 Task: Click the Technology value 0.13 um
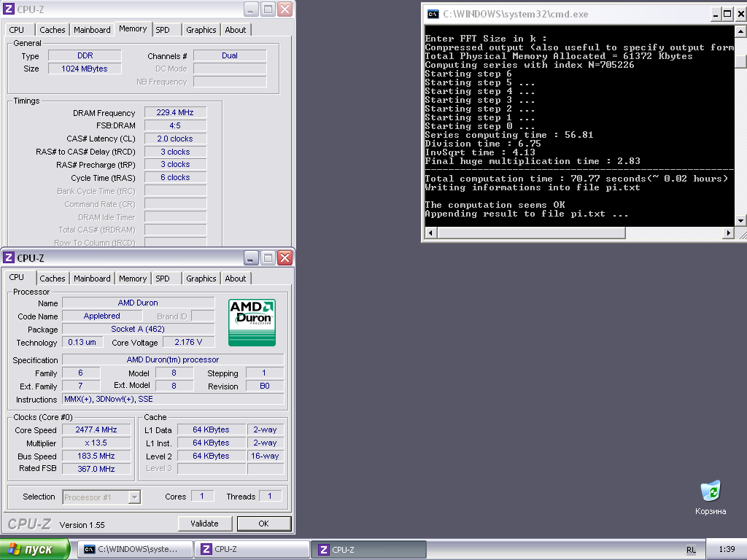(82, 342)
